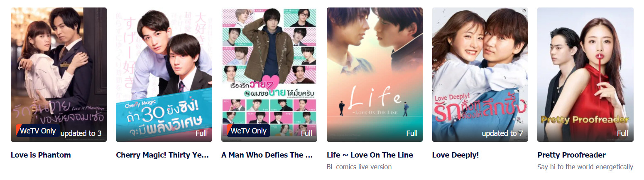Click the Full label on Pretty Proofreader poster
Screen dimensions: 644x180
click(x=622, y=133)
